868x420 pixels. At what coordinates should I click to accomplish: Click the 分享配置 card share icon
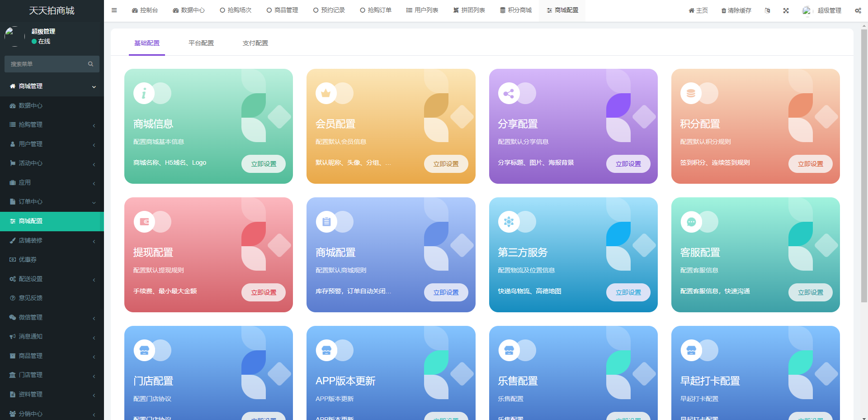[509, 93]
